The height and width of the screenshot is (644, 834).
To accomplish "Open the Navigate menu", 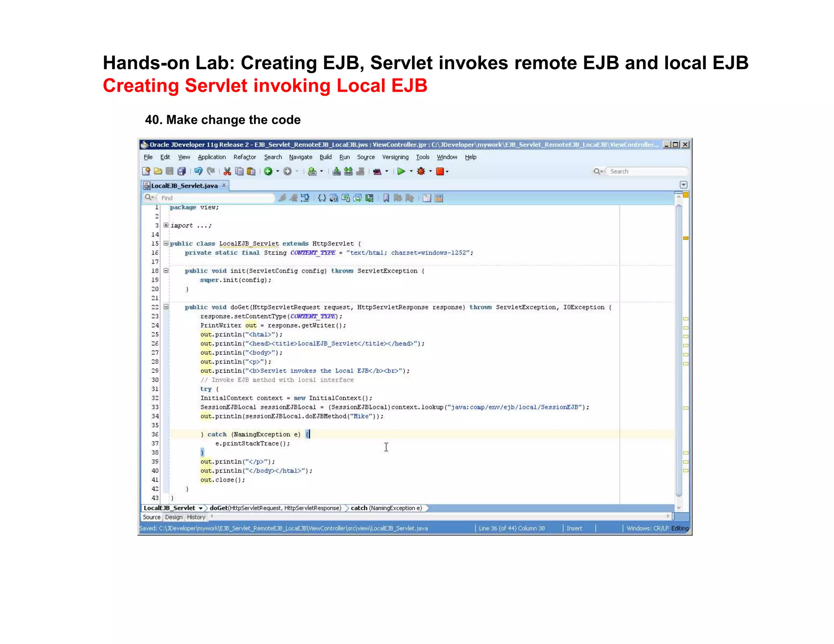I will tap(301, 157).
